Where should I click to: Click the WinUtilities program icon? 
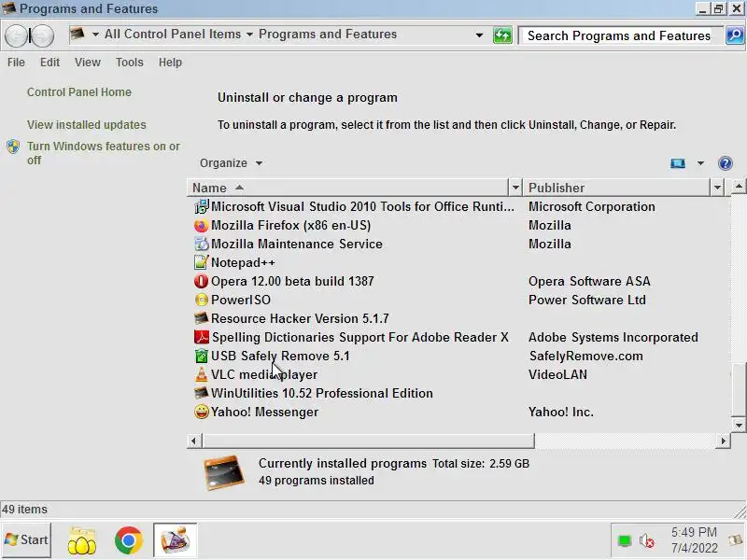pyautogui.click(x=202, y=393)
